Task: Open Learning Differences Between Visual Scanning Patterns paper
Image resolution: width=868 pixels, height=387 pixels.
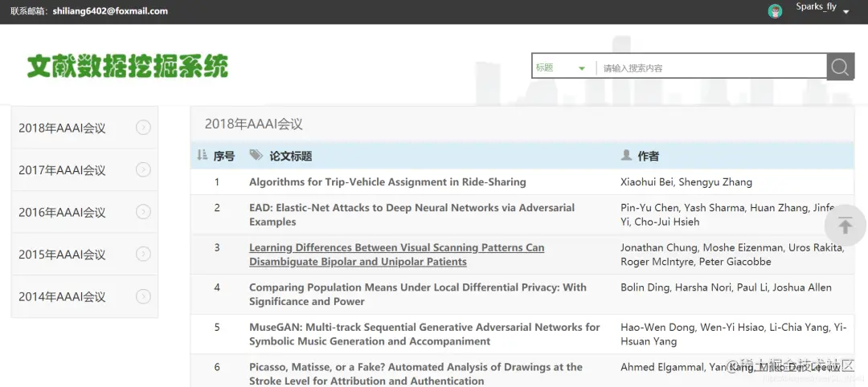Action: pyautogui.click(x=396, y=255)
